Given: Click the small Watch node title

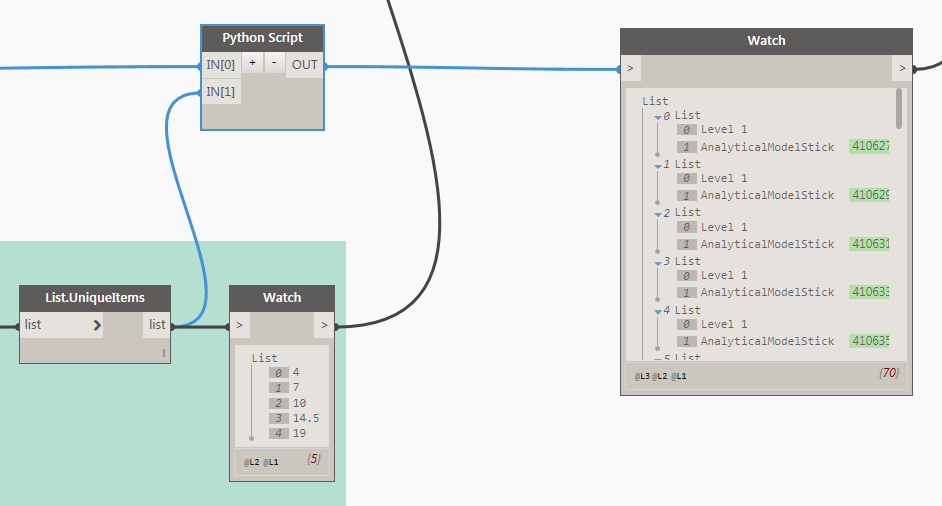Looking at the screenshot, I should coord(282,298).
